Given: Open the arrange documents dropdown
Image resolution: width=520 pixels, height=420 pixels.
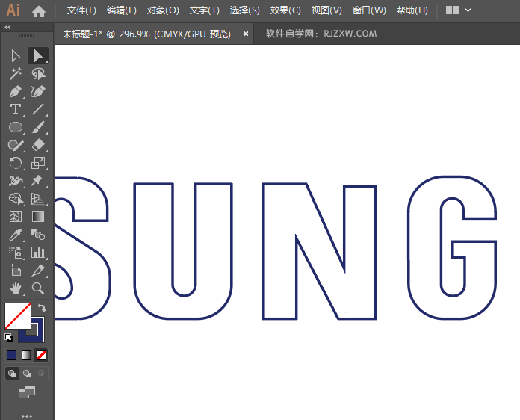Looking at the screenshot, I should pos(458,10).
